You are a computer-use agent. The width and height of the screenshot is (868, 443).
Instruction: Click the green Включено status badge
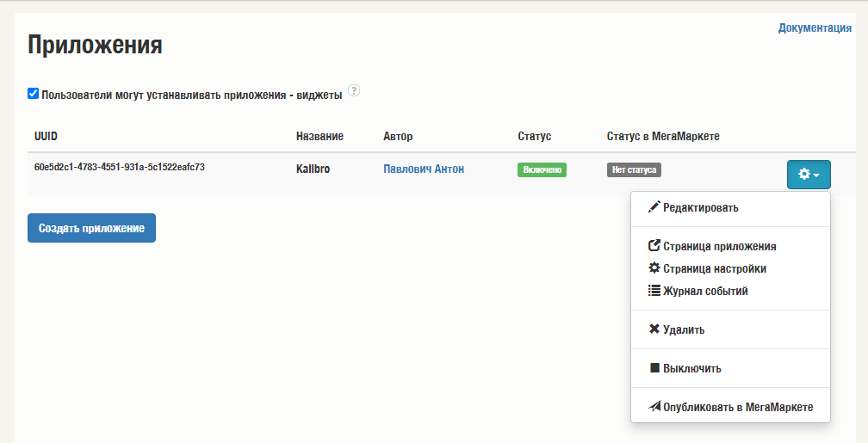[x=542, y=169]
